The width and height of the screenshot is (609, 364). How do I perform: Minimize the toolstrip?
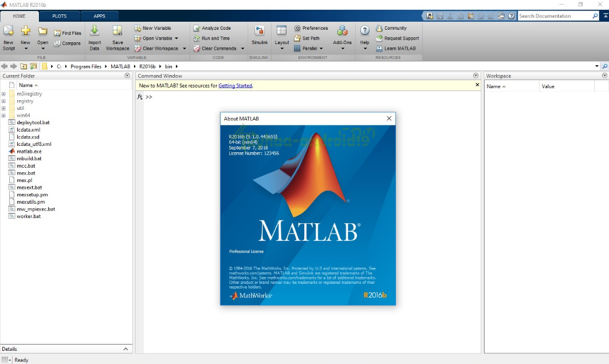(x=605, y=16)
